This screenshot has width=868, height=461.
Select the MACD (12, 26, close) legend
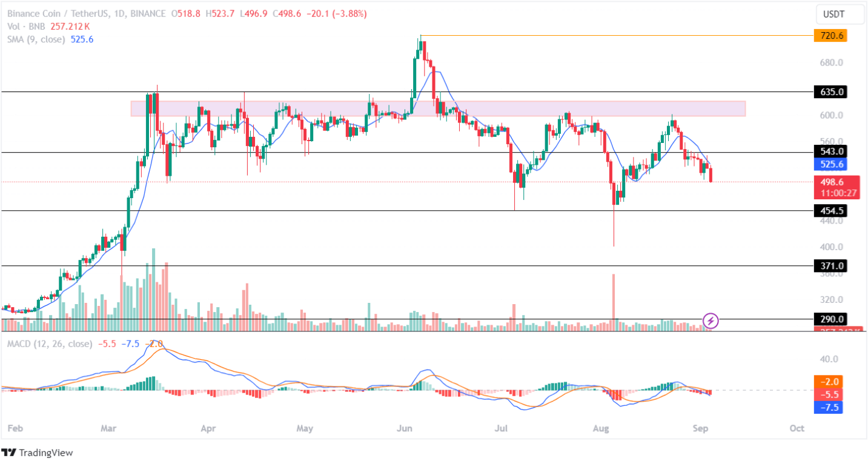[50, 343]
